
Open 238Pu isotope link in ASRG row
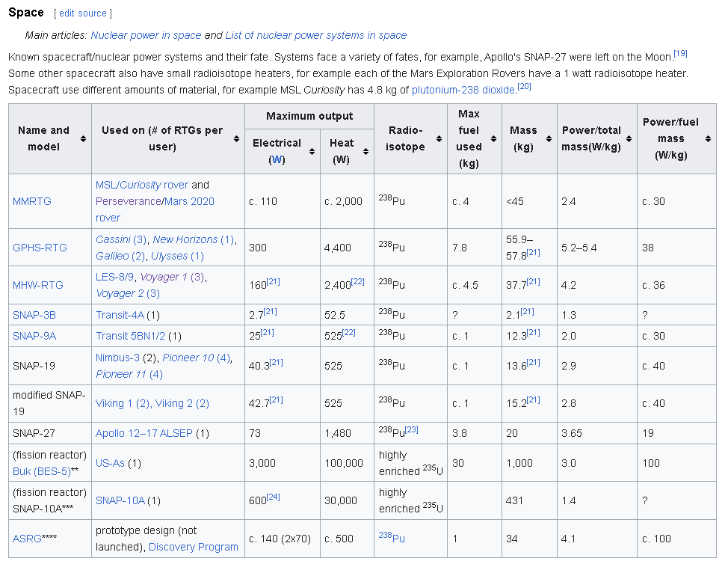tap(392, 538)
